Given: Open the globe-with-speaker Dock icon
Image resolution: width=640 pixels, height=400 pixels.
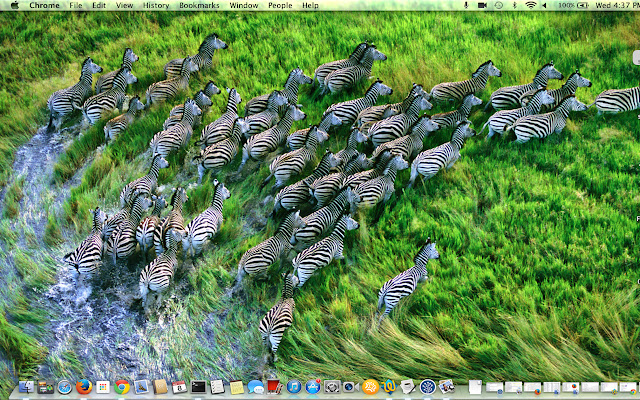Looking at the screenshot, I should coord(351,387).
